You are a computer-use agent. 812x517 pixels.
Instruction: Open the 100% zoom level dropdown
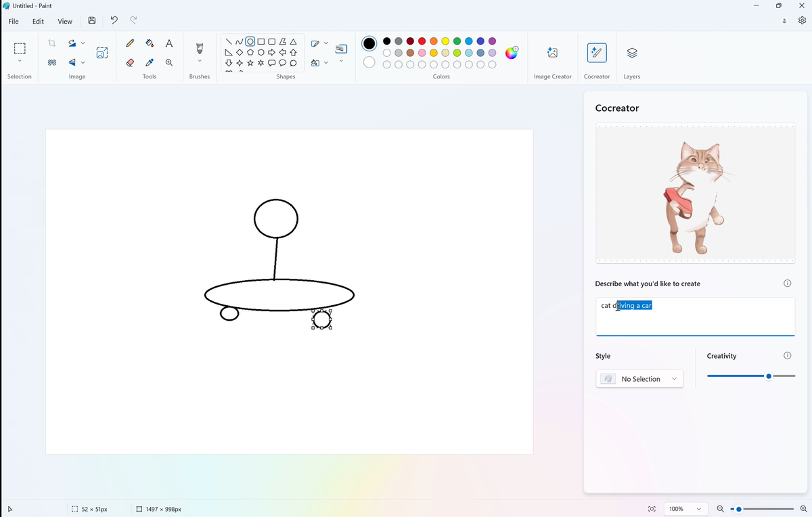(x=686, y=509)
